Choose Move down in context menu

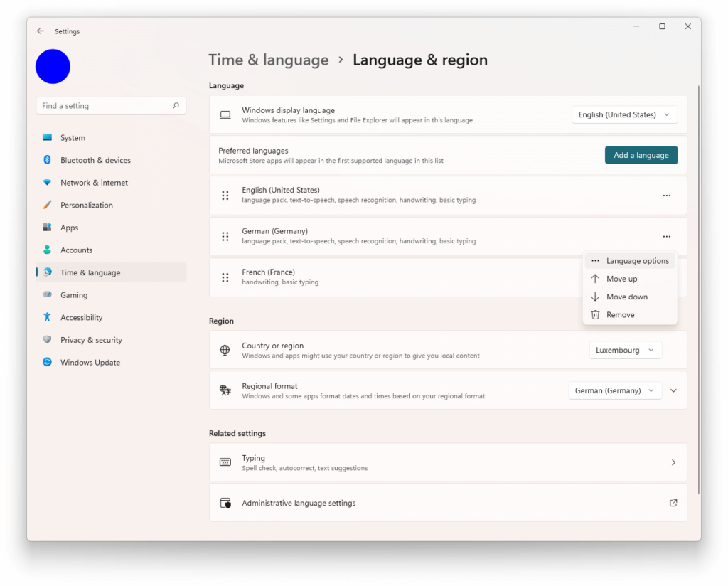tap(630, 297)
